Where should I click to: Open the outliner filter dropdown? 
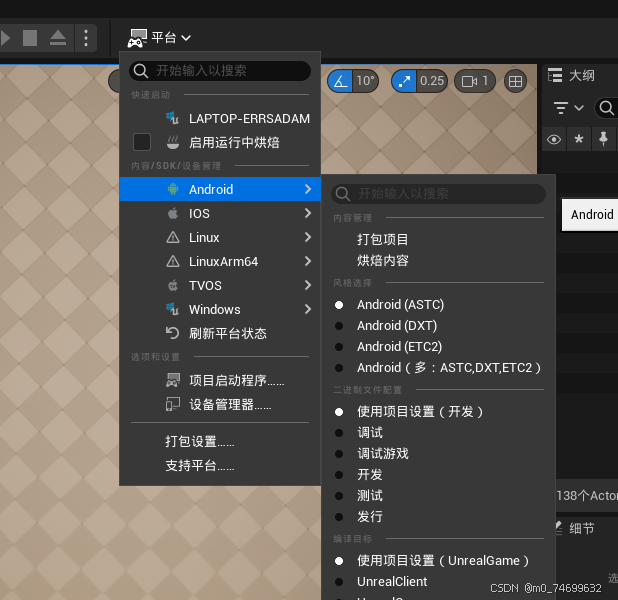click(568, 108)
